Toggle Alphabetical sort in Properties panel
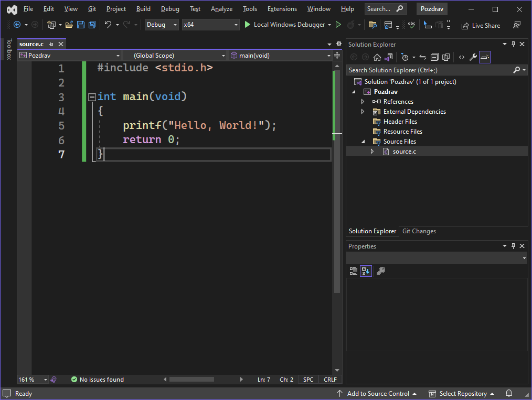 (x=365, y=271)
